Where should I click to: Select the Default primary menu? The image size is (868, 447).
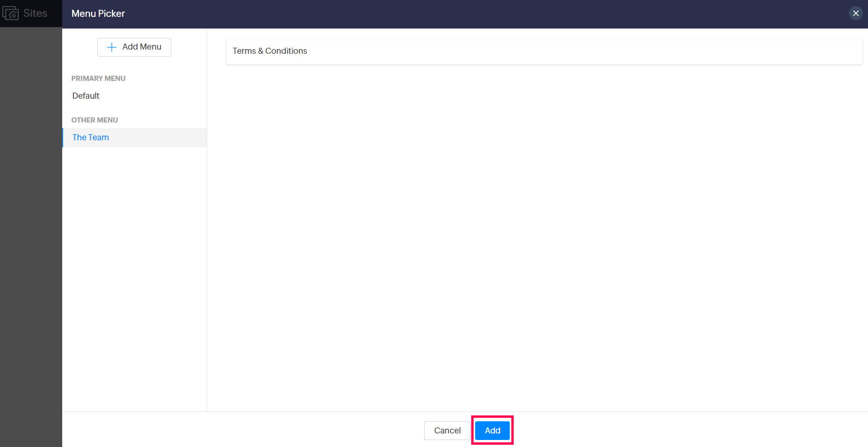[x=135, y=96]
